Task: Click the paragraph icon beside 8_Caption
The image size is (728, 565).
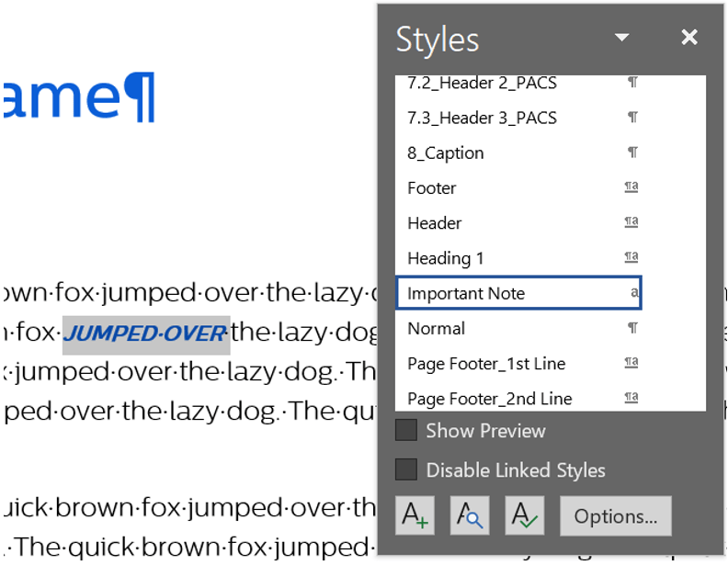Action: tap(632, 153)
